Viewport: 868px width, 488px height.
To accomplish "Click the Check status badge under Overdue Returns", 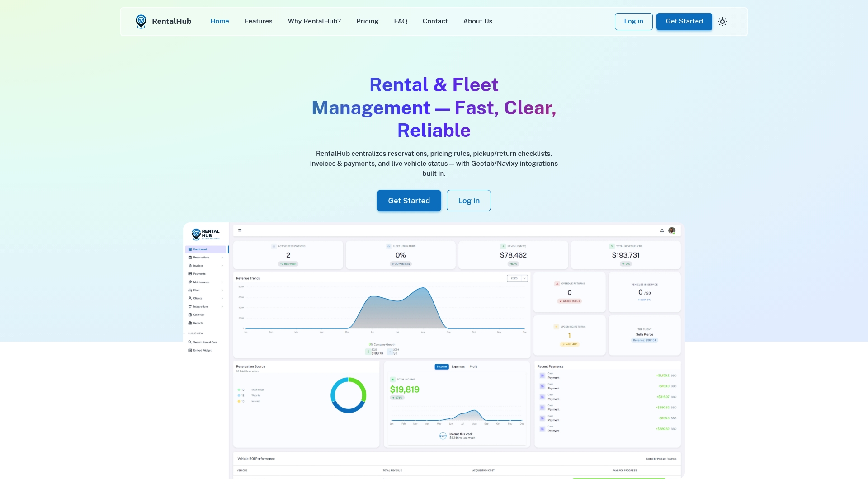I will coord(569,300).
